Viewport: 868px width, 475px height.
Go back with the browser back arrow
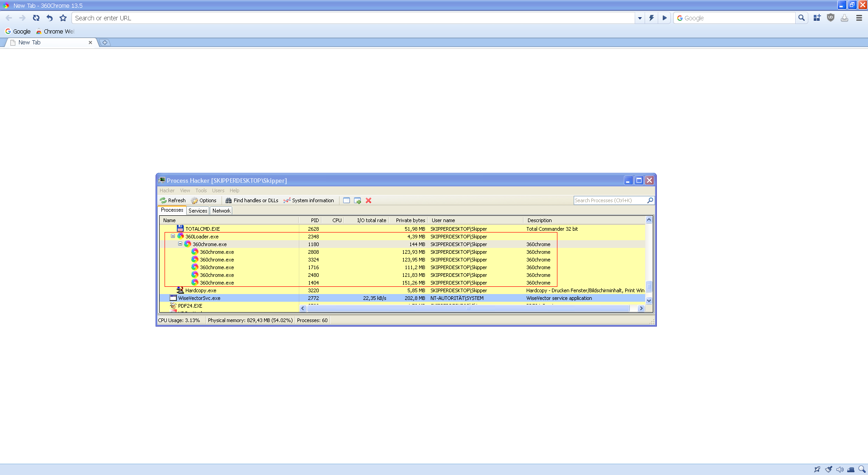[x=9, y=18]
